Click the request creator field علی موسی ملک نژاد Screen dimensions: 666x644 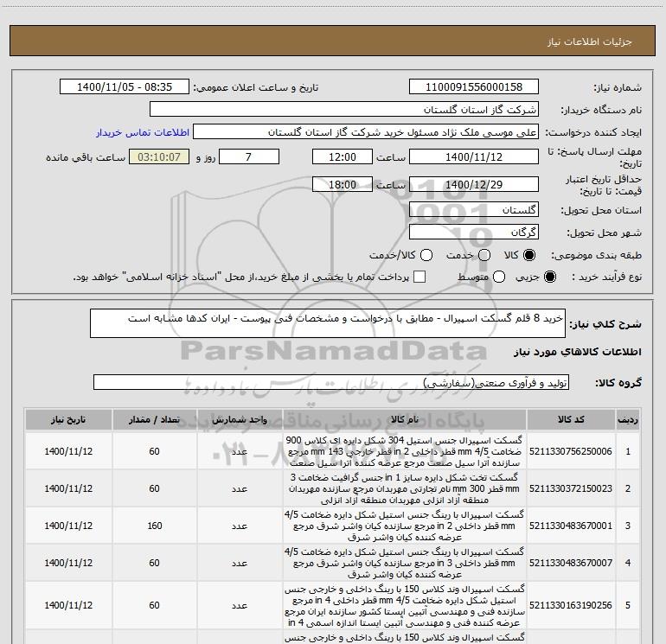click(366, 132)
